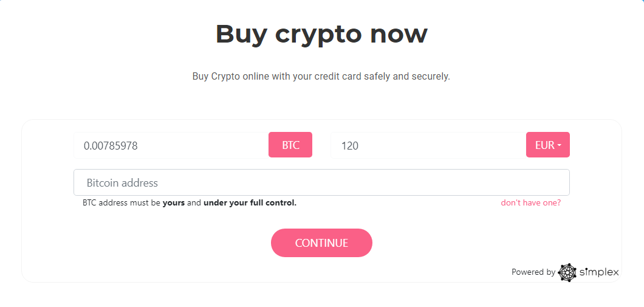Viewport: 644px width, 307px height.
Task: Click the BTC amount field showing 0.00785978
Action: (x=171, y=146)
